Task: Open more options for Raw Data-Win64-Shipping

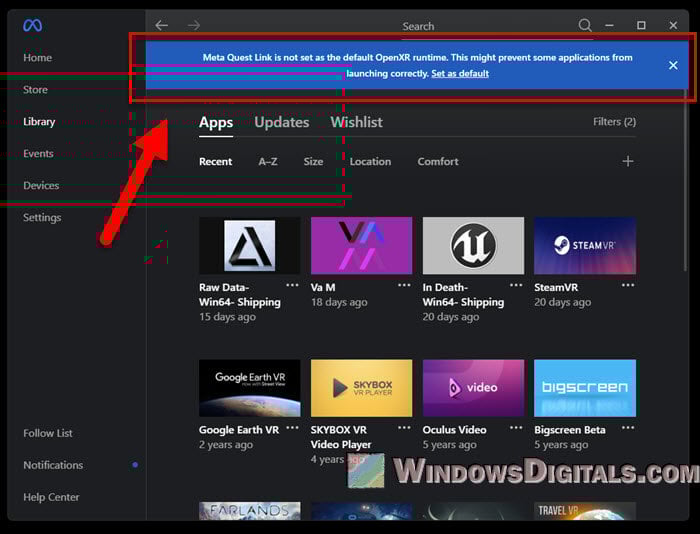Action: (x=292, y=285)
